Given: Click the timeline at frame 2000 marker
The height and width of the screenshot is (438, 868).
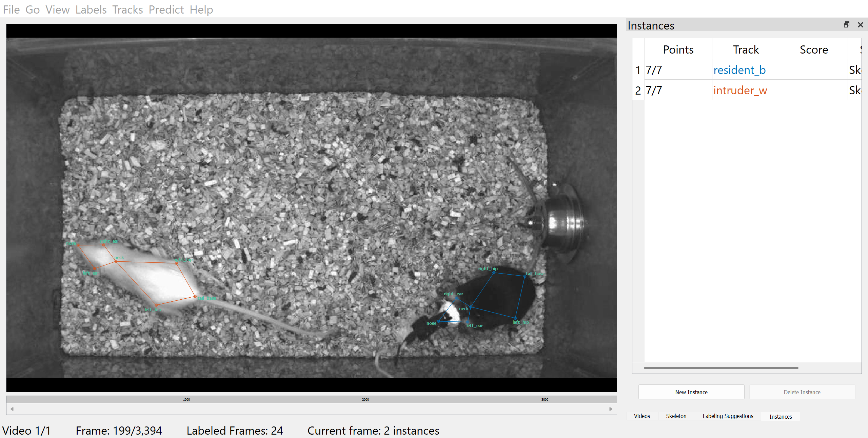Looking at the screenshot, I should click(365, 399).
